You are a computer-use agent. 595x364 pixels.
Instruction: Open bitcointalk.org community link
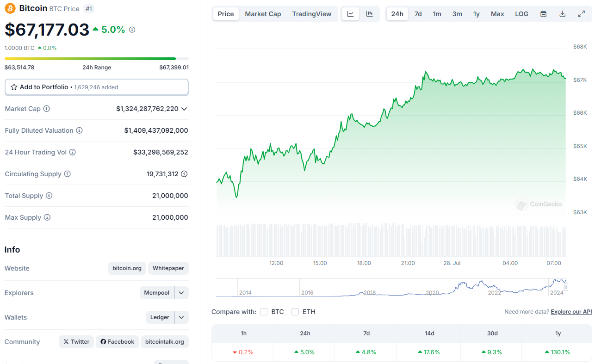click(165, 342)
